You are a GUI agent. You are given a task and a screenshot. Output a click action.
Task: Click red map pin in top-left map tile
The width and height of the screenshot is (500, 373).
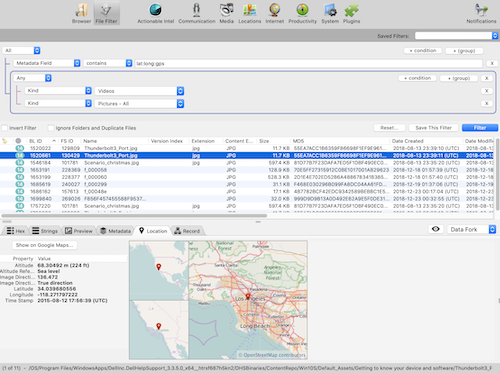coord(159,267)
